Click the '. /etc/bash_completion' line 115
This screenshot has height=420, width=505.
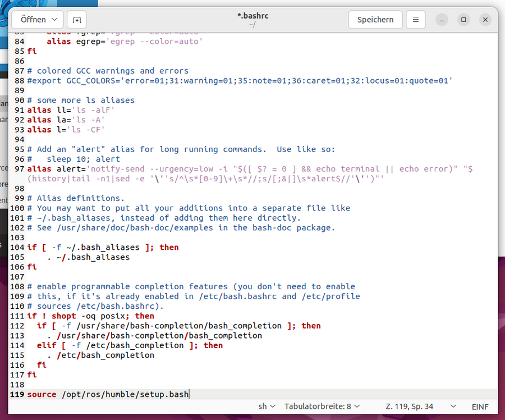click(x=100, y=355)
